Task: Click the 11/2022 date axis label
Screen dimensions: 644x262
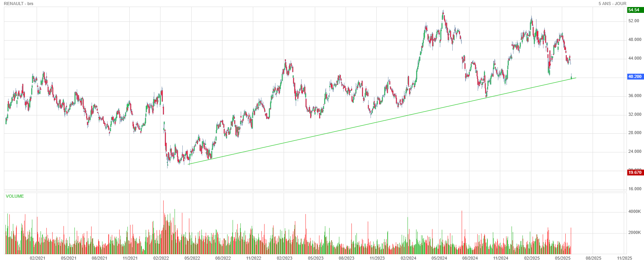Action: tap(254, 258)
